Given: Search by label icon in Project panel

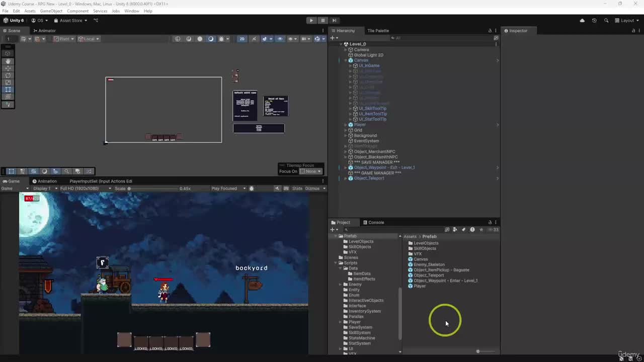Looking at the screenshot, I should (463, 230).
